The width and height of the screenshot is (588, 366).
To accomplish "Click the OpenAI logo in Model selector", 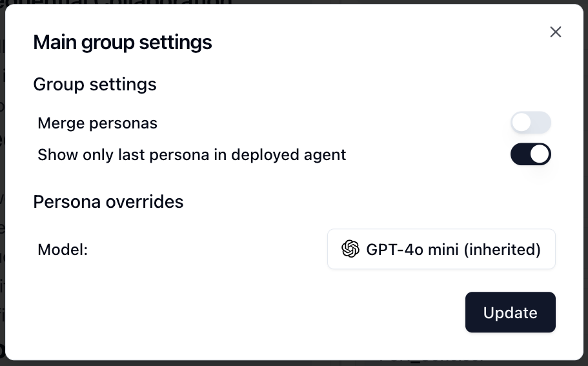I will tap(350, 249).
